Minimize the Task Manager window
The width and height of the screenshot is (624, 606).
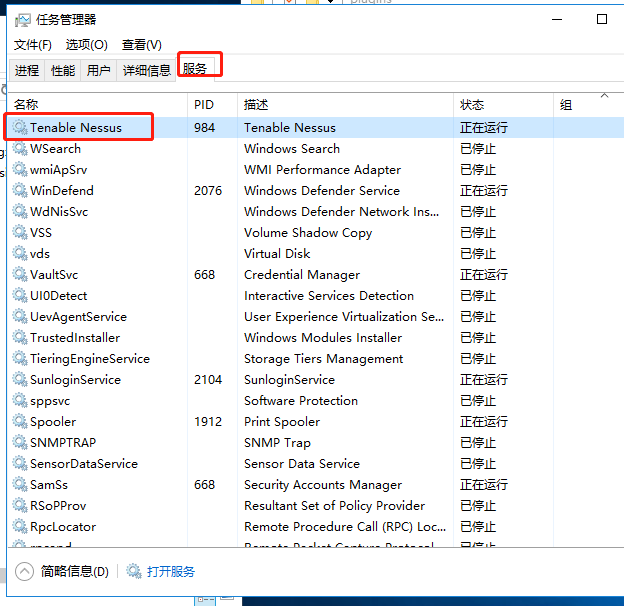pyautogui.click(x=557, y=19)
